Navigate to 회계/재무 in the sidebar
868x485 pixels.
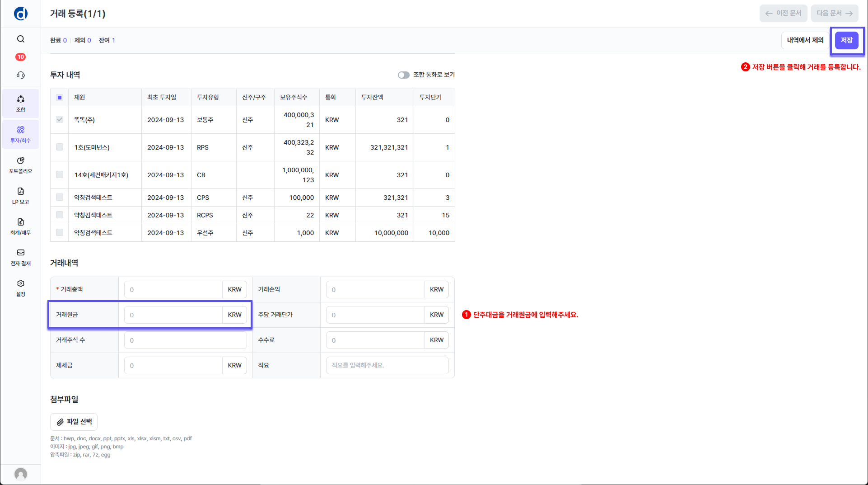tap(21, 226)
